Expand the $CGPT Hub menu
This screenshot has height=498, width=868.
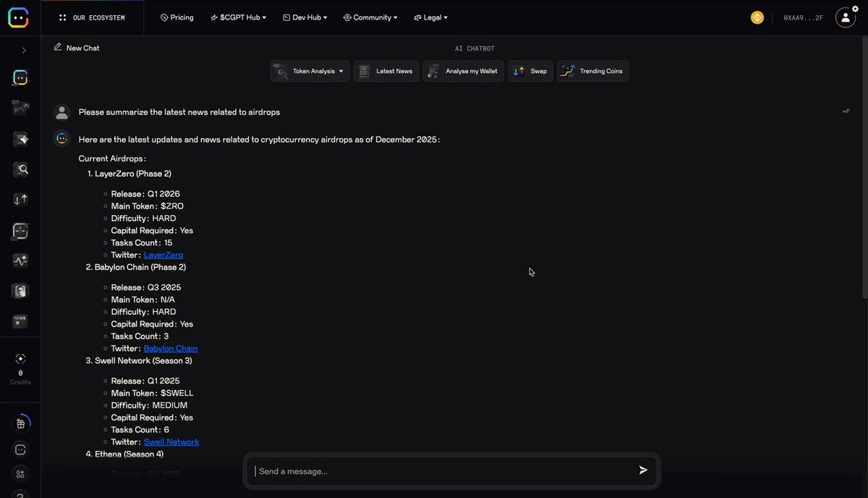(238, 17)
